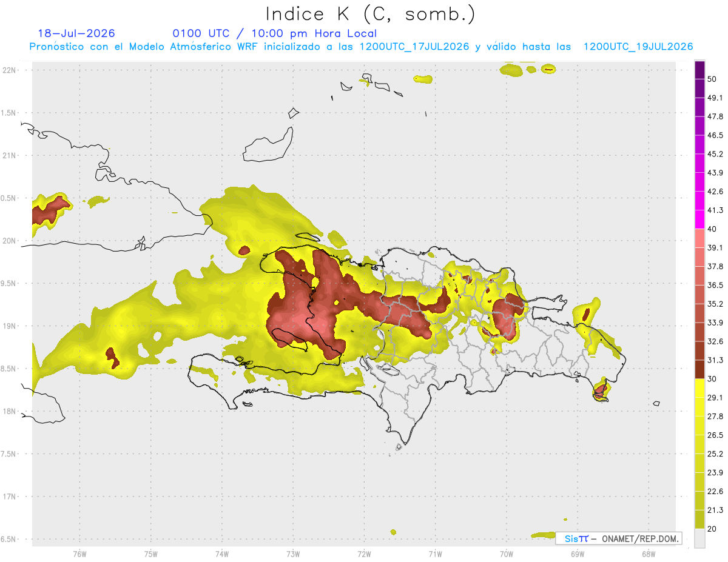Click the "74W" longitude axis label
The height and width of the screenshot is (562, 728).
click(x=221, y=554)
